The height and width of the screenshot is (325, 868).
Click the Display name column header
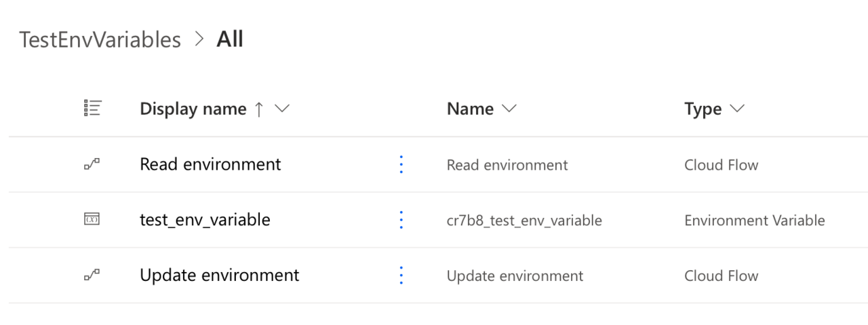point(193,109)
